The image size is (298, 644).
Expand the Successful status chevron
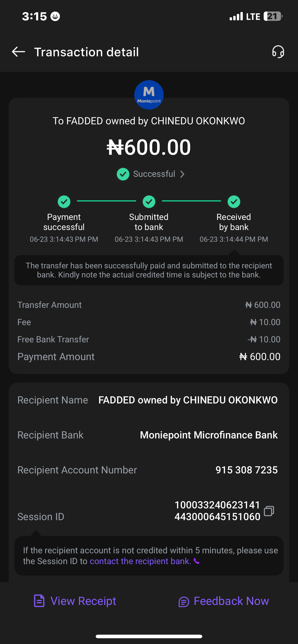[182, 174]
